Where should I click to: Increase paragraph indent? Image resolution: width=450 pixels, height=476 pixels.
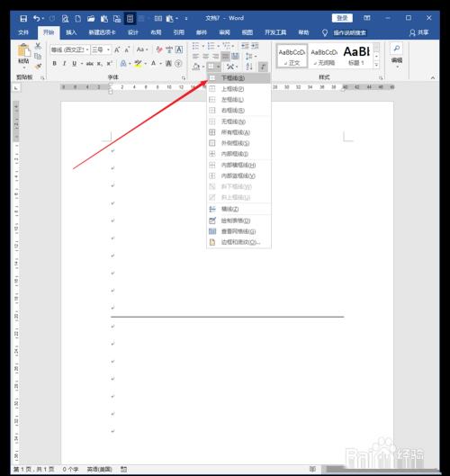tap(255, 46)
